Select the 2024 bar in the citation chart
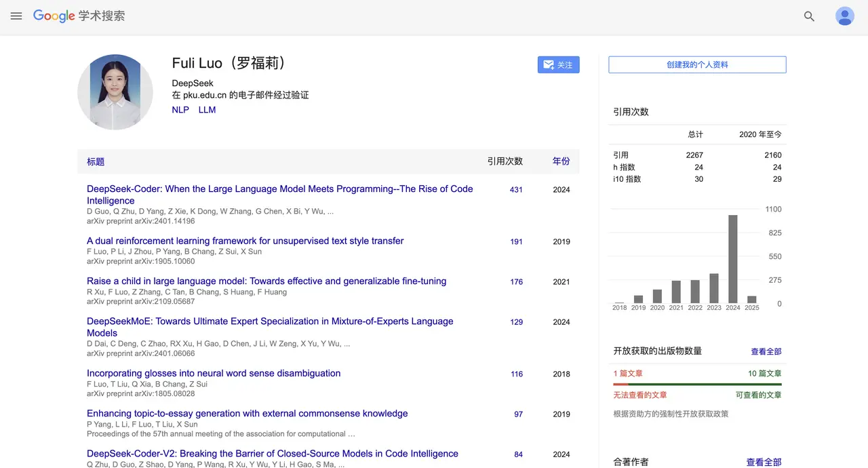This screenshot has height=468, width=868. pos(732,258)
